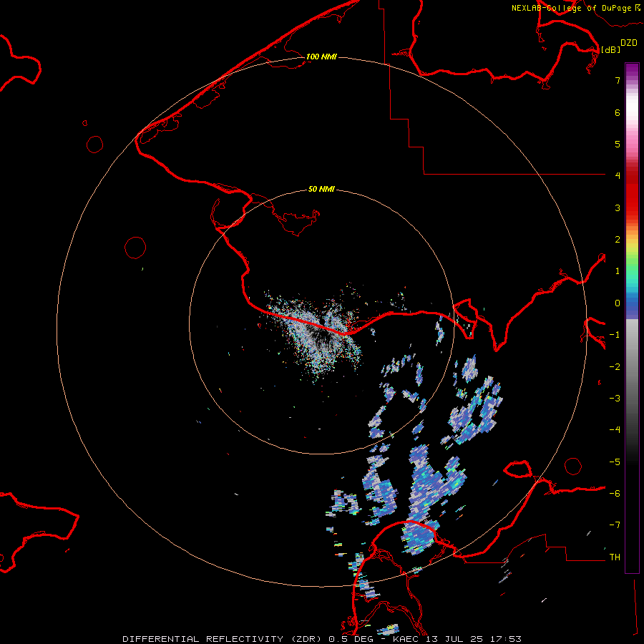The image size is (644, 644).
Task: Click the "100 NMI" range ring label
Action: point(321,57)
